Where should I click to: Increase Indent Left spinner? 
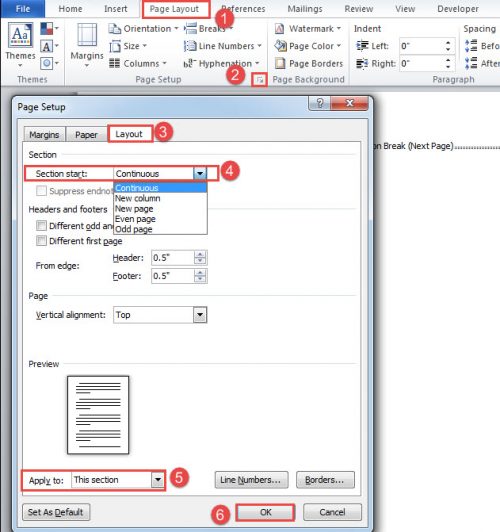448,42
